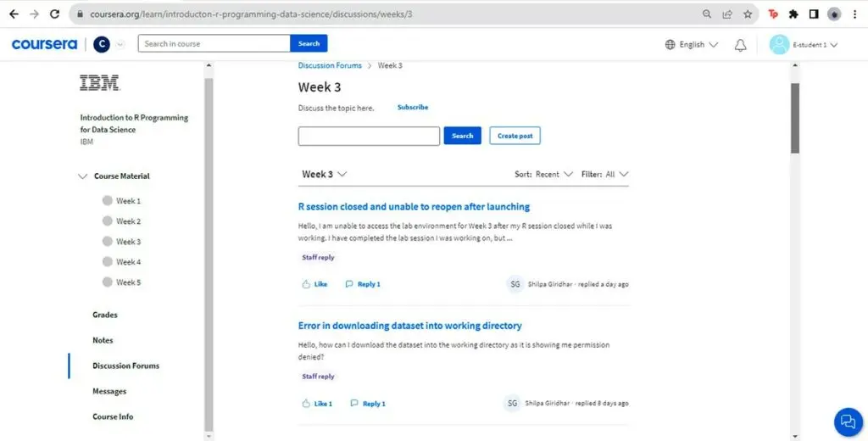The image size is (868, 441).
Task: Open Grades in the sidebar
Action: [105, 315]
